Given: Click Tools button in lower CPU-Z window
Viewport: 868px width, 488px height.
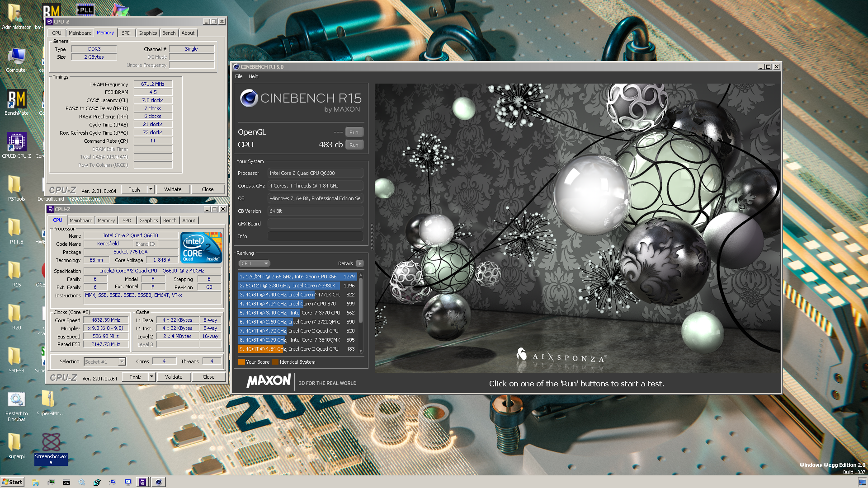Looking at the screenshot, I should point(135,377).
